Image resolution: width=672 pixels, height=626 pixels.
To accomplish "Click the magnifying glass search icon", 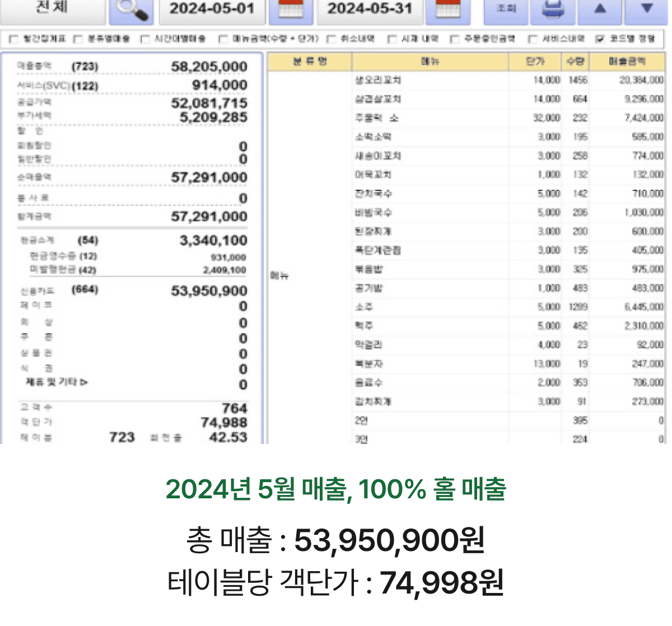I will pos(131,11).
